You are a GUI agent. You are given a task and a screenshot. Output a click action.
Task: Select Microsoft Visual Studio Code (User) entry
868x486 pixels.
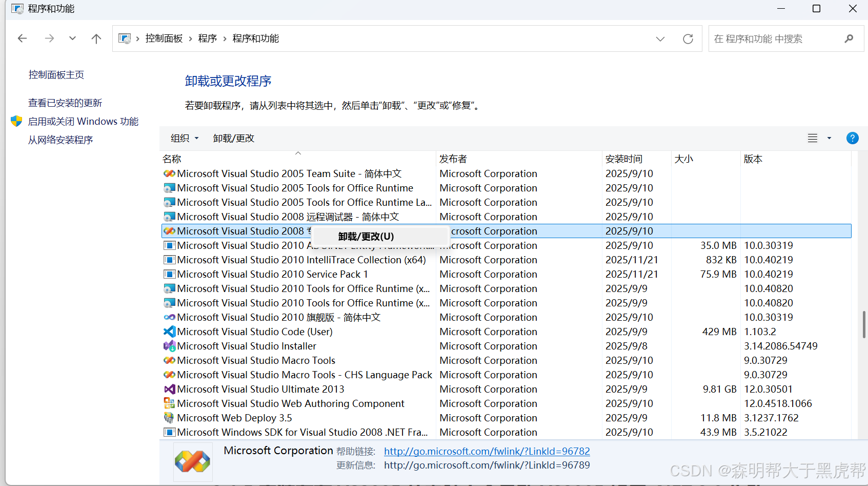point(255,332)
